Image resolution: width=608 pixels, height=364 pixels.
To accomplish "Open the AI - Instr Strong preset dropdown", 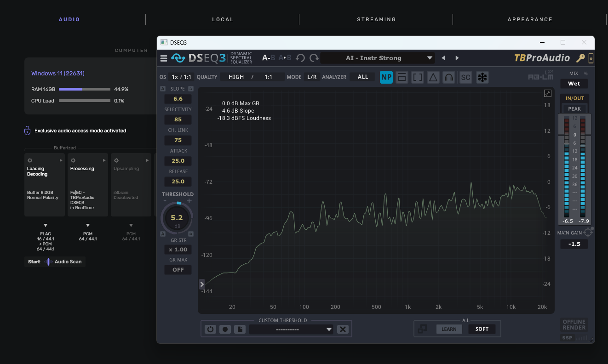I will pos(378,58).
